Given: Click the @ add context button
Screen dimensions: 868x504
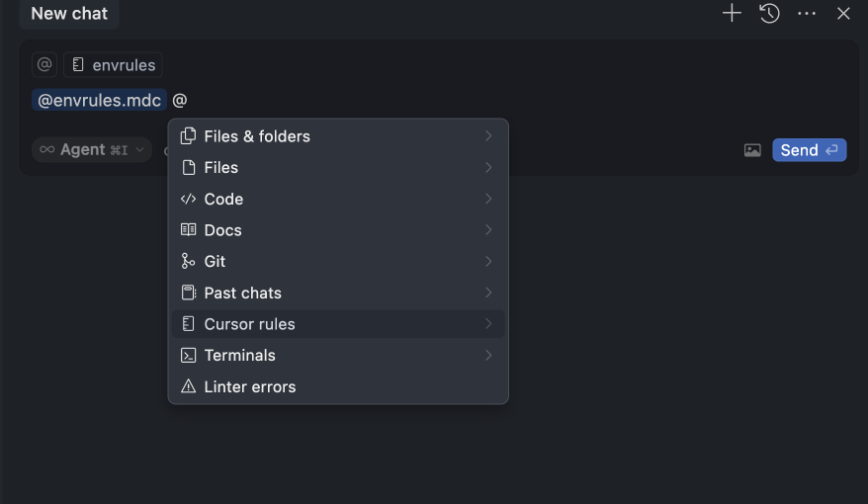Looking at the screenshot, I should [44, 65].
